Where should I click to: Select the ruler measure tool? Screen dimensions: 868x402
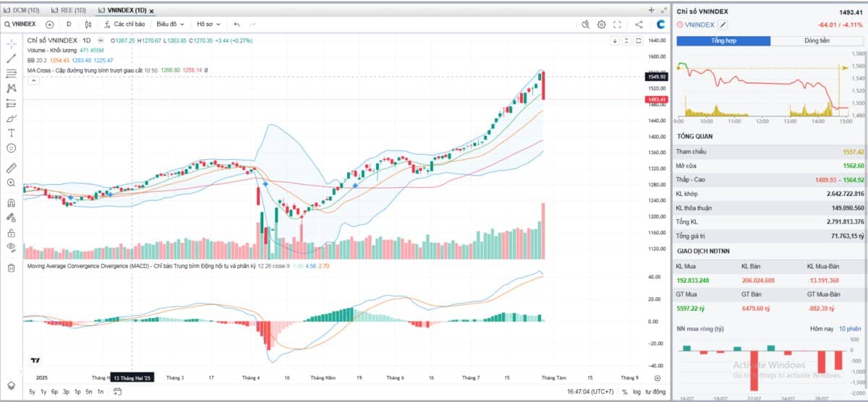tap(12, 168)
